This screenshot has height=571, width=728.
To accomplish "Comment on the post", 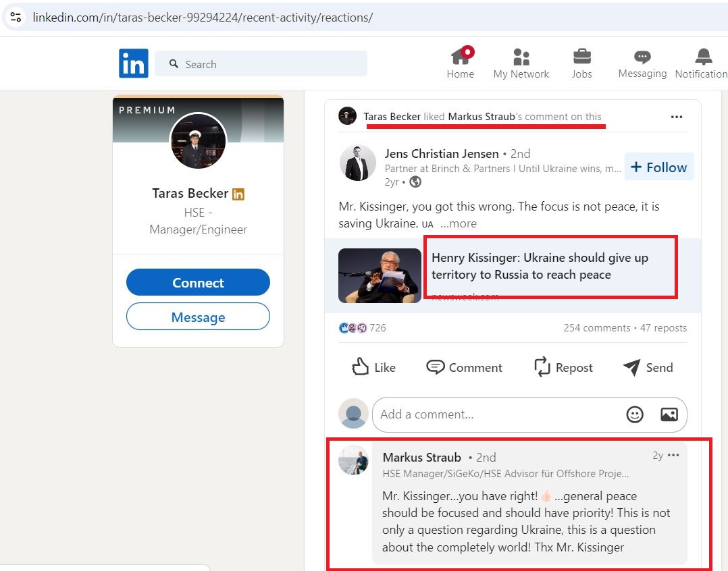I will [x=464, y=367].
